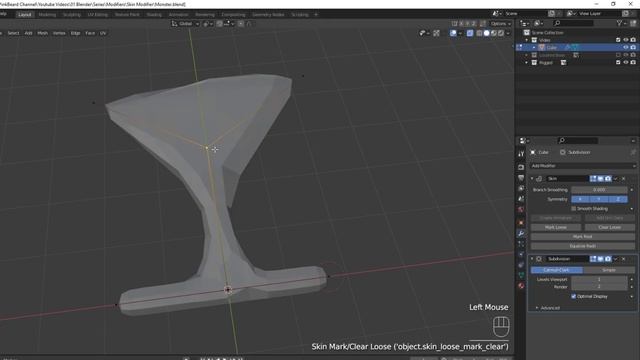Image resolution: width=640 pixels, height=360 pixels.
Task: Expand the Rigged collection in outliner
Action: pyautogui.click(x=527, y=62)
